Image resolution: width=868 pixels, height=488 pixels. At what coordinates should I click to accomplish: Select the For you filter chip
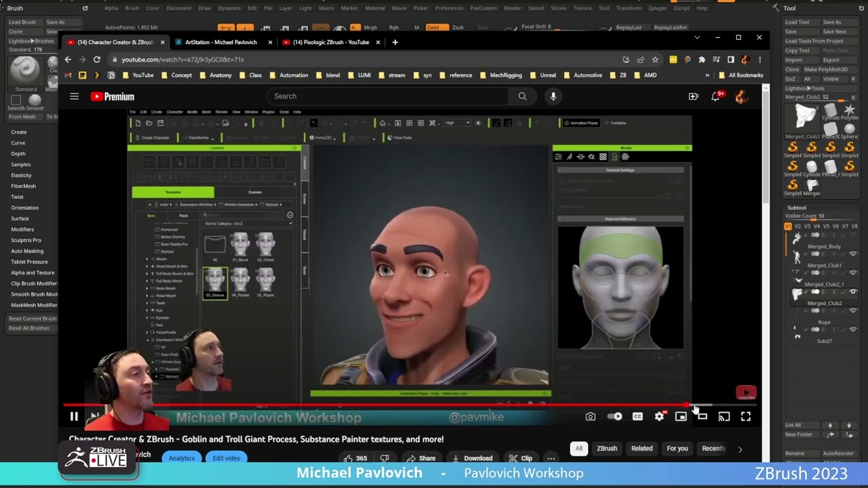tap(677, 448)
